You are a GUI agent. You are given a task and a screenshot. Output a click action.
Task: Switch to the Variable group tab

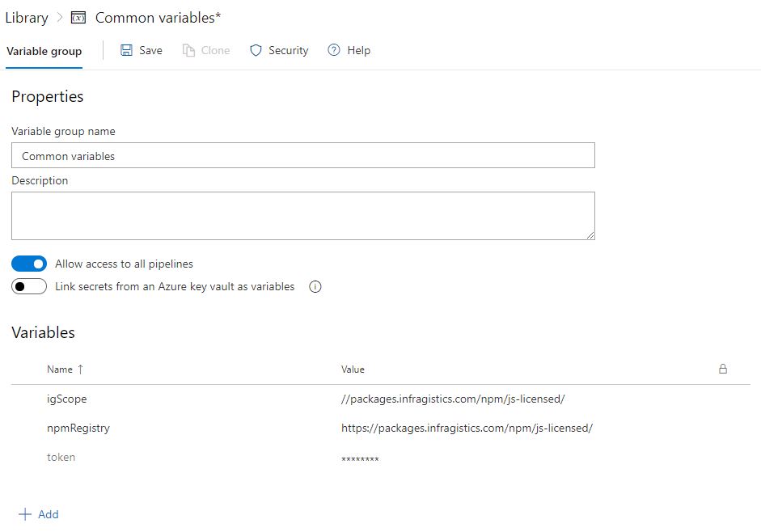tap(44, 50)
